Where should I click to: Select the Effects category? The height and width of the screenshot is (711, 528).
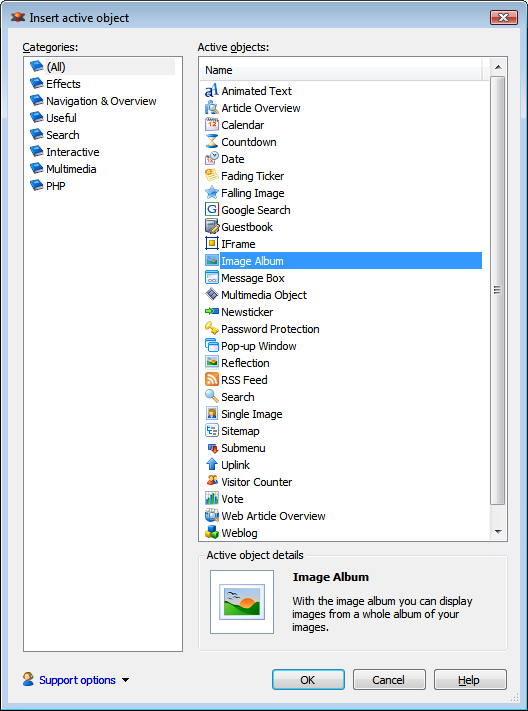(63, 84)
